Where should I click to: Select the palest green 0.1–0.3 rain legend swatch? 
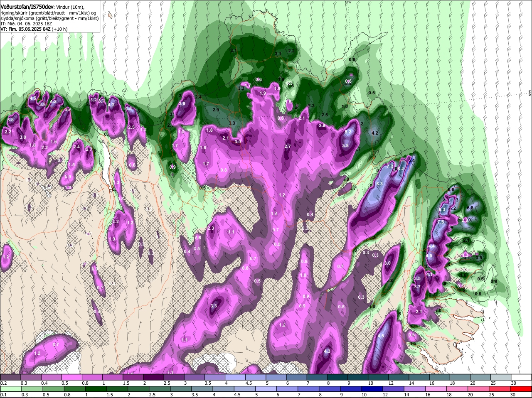[x=11, y=389]
